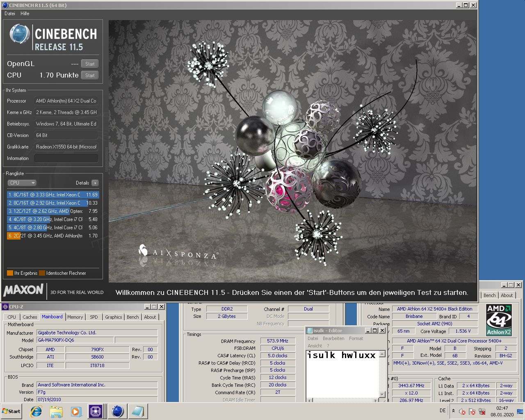Open Windows Media Player taskbar icon

tap(76, 411)
